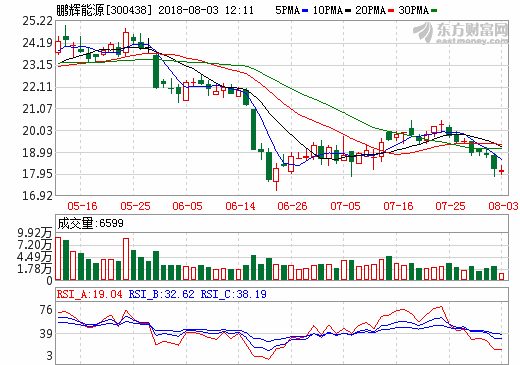Click the timestamp 2018-08-03 12:11
Image resolution: width=520 pixels, height=365 pixels.
[x=206, y=10]
